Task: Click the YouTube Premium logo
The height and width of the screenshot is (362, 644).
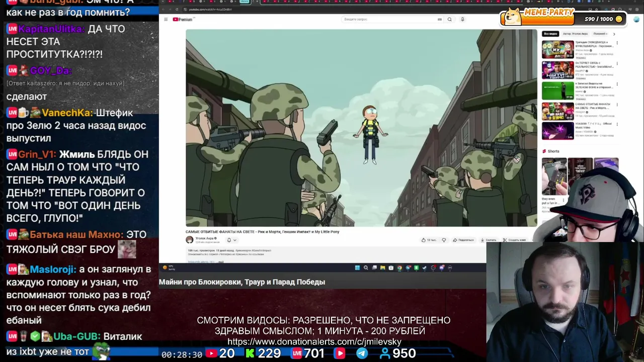Action: pyautogui.click(x=183, y=19)
